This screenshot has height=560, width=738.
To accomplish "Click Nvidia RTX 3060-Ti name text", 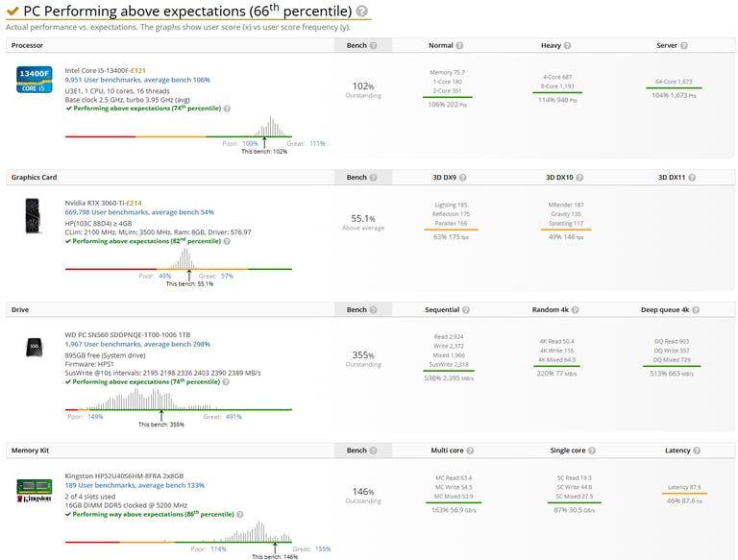I will (x=94, y=203).
